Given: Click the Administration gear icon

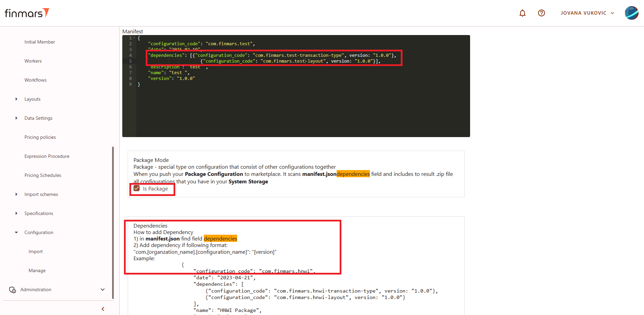Looking at the screenshot, I should [x=13, y=290].
